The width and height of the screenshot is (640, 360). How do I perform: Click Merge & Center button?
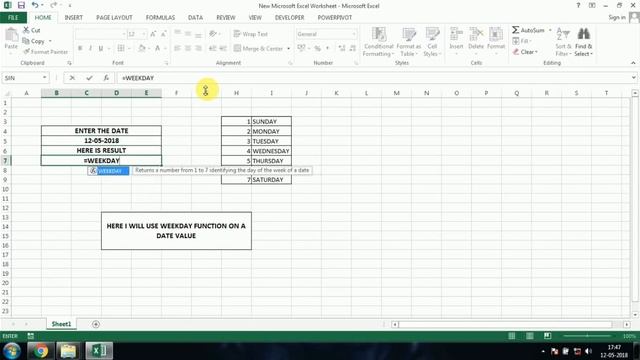(258, 49)
